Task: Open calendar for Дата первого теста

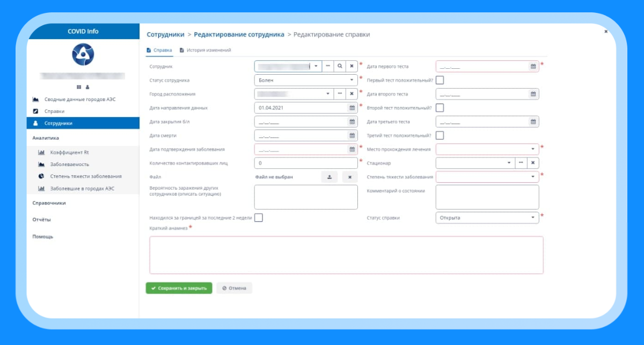Action: coord(533,67)
